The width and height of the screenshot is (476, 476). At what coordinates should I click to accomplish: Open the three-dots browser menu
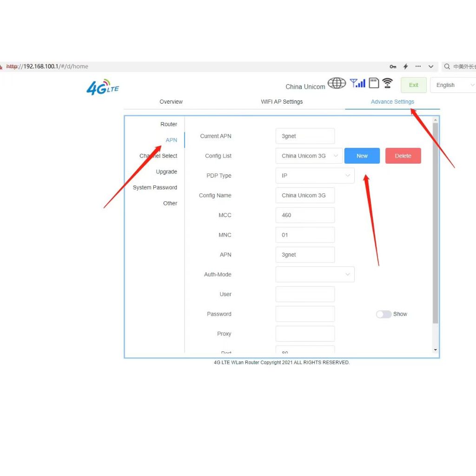418,66
